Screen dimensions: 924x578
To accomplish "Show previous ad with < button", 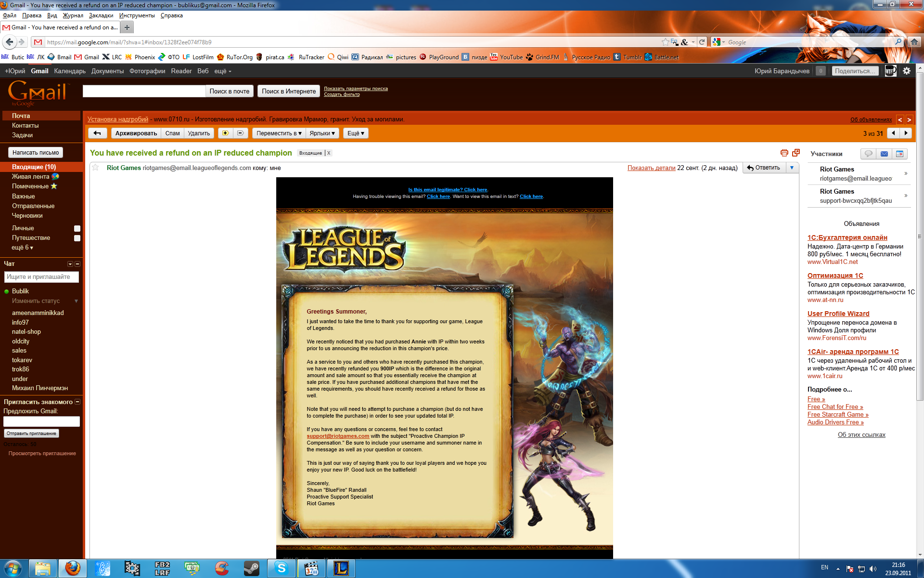I will point(900,119).
